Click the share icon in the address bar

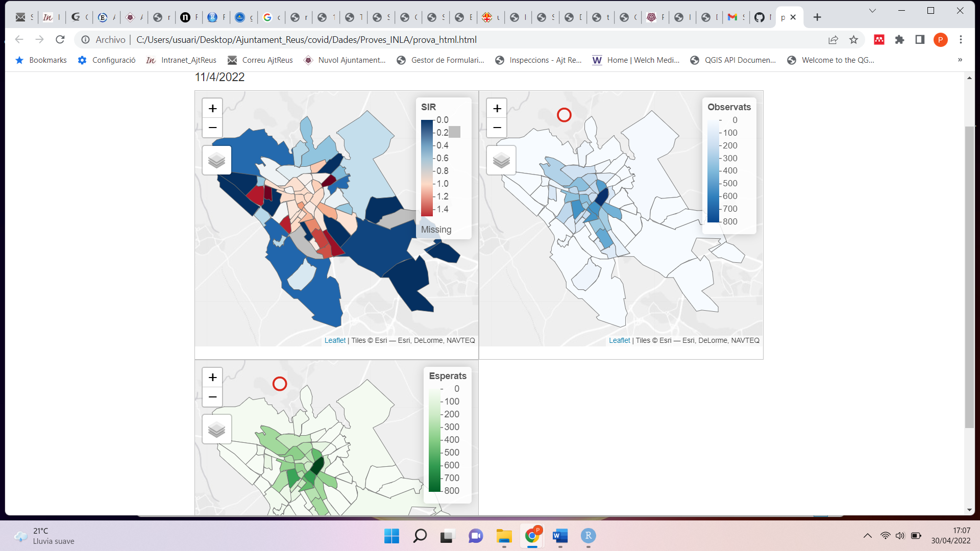(x=834, y=39)
